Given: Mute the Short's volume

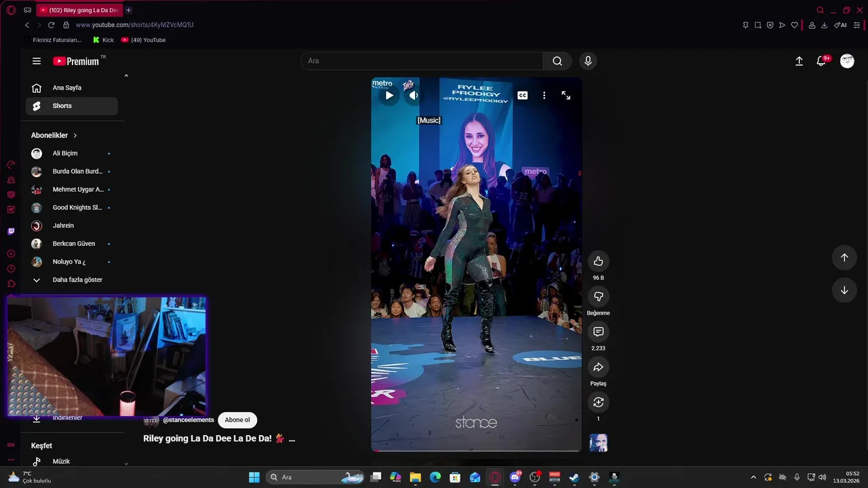Looking at the screenshot, I should point(414,96).
